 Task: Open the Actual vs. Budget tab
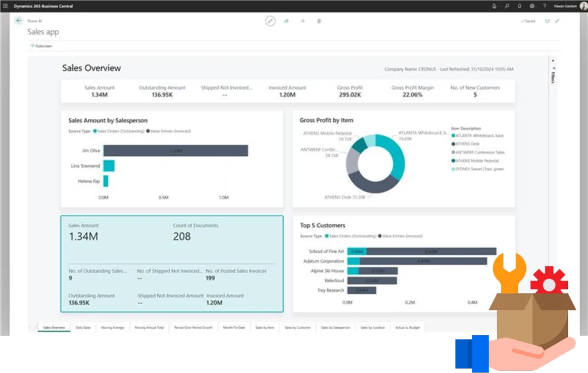[407, 328]
